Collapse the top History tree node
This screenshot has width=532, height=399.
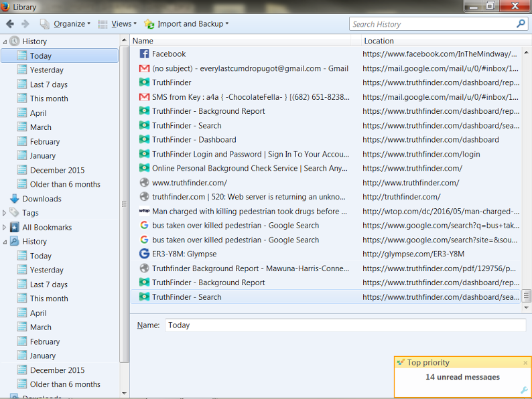(5, 42)
